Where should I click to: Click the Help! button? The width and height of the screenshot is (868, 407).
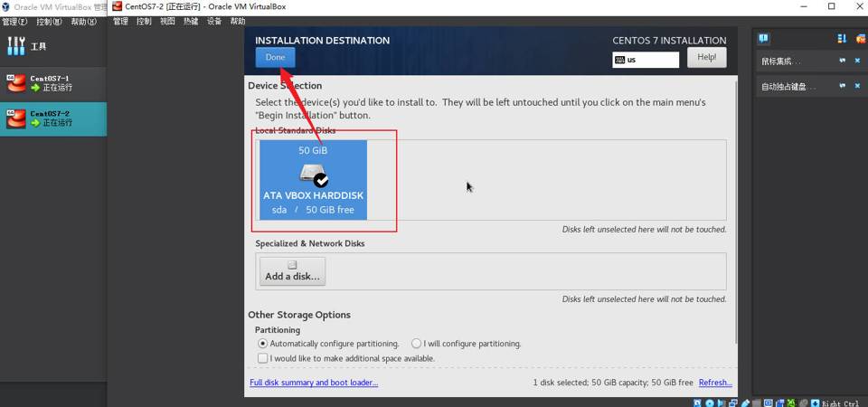pos(706,57)
